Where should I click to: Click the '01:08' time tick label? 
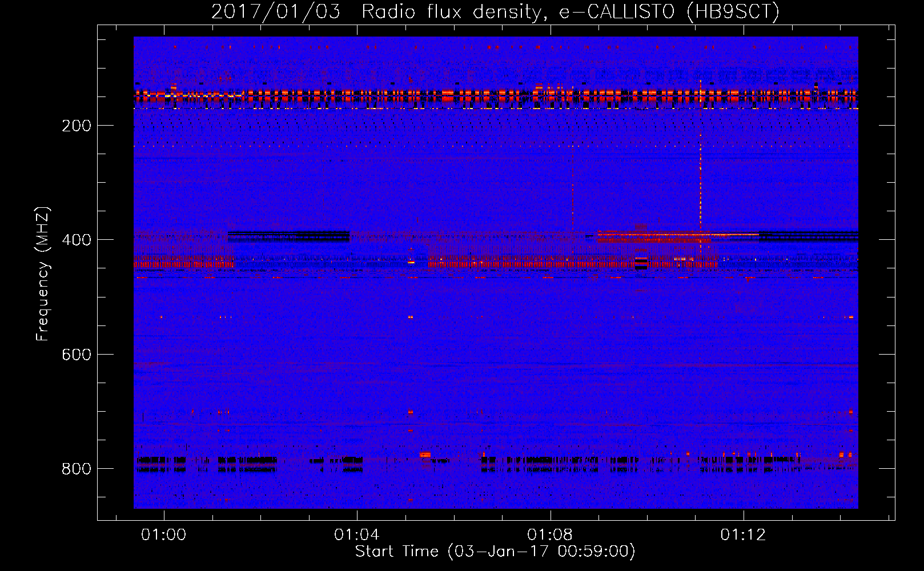[550, 534]
